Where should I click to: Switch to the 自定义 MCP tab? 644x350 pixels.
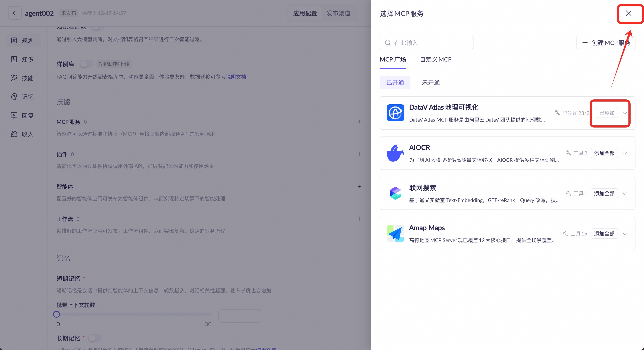pos(436,59)
